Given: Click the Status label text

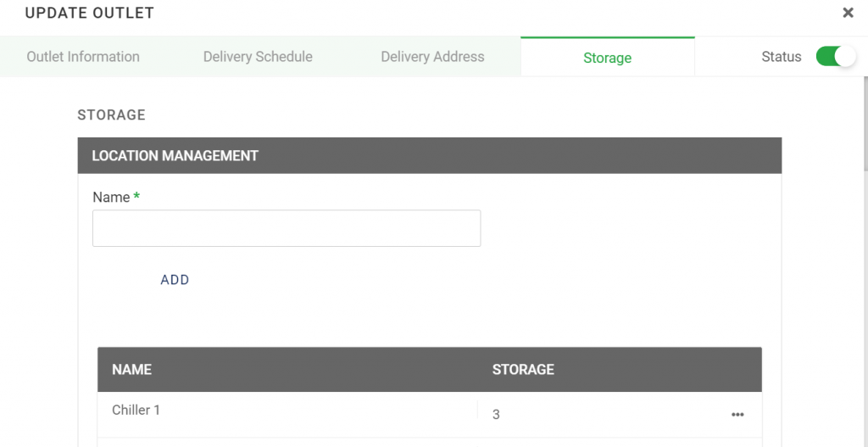Looking at the screenshot, I should [781, 57].
